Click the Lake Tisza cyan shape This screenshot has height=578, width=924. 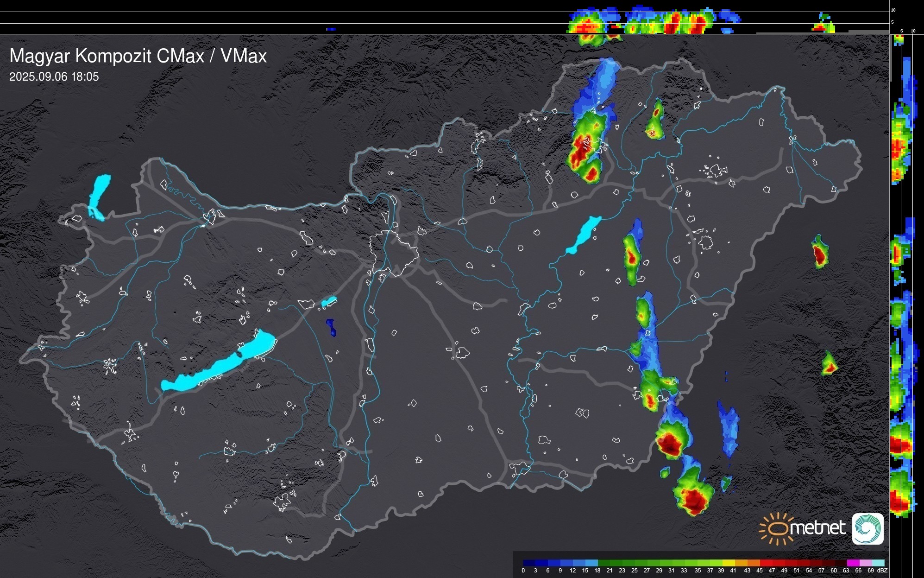coord(584,235)
